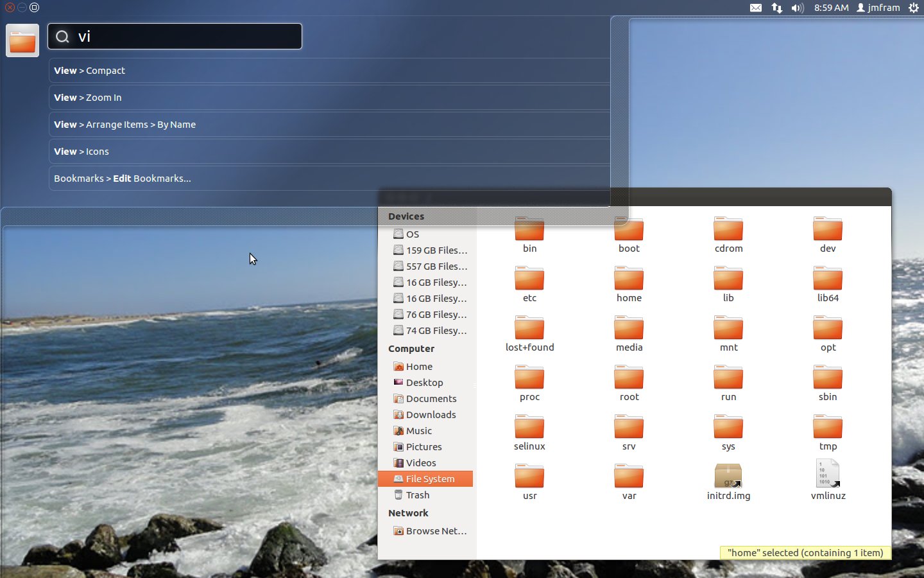Select Home in the sidebar
Screen dimensions: 924x578
coord(419,366)
